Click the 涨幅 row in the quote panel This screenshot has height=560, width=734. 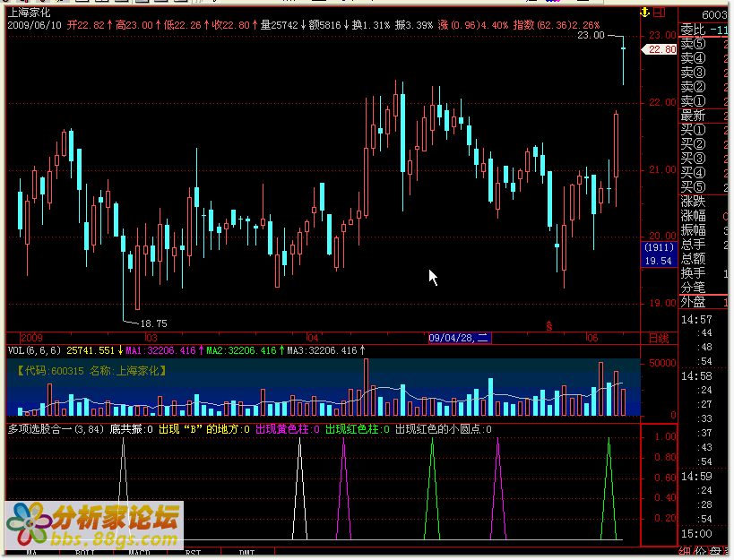click(x=704, y=216)
